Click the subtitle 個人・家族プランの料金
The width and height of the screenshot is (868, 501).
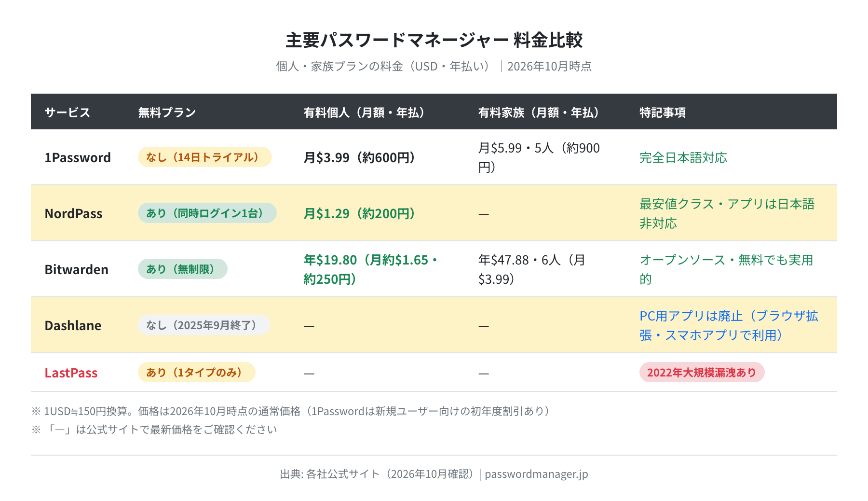pyautogui.click(x=434, y=66)
